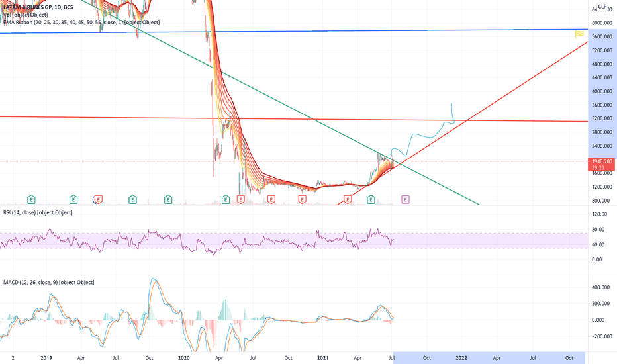Image resolution: width=617 pixels, height=364 pixels.
Task: Select the green earnings marker near May 2021
Action: tap(371, 199)
